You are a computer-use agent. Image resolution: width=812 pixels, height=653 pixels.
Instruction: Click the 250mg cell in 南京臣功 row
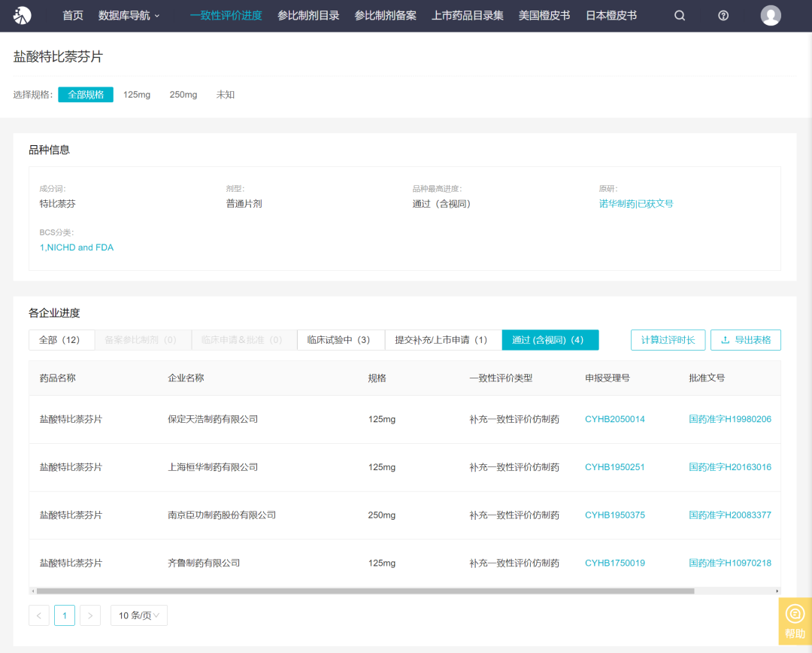point(382,515)
